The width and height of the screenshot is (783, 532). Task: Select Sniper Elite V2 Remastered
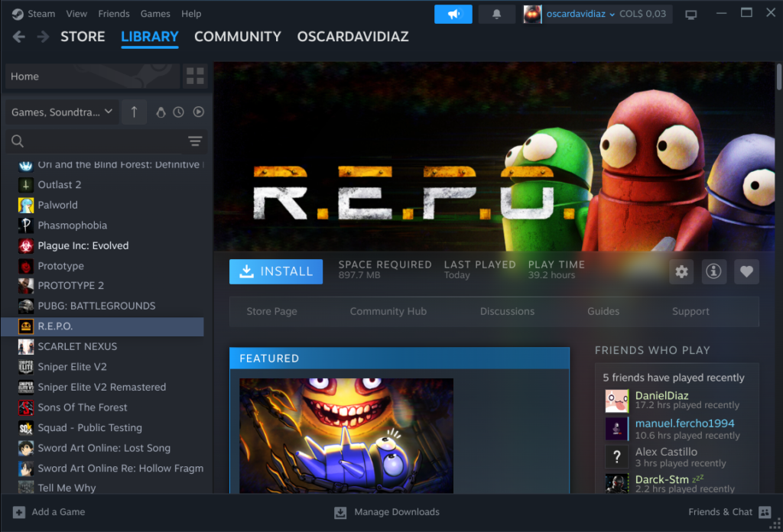[x=102, y=388]
